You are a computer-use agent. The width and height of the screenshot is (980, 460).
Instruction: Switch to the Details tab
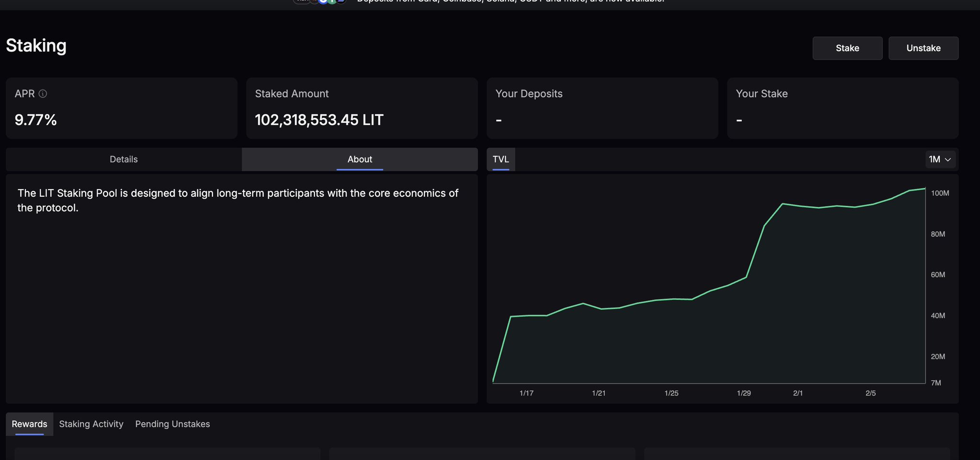pyautogui.click(x=123, y=159)
